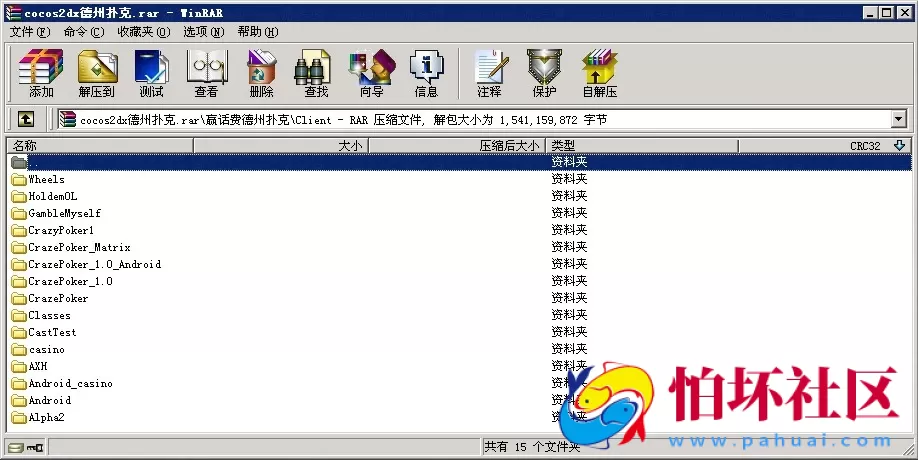Screen dimensions: 918x460
Task: Click the SFX (自解压) toolbar icon
Action: pyautogui.click(x=600, y=73)
